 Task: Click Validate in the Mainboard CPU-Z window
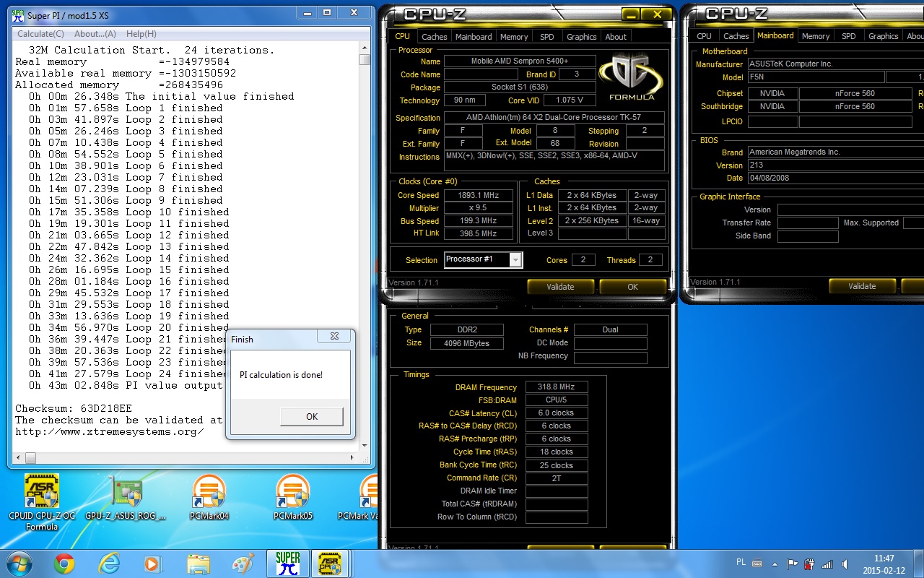coord(862,286)
